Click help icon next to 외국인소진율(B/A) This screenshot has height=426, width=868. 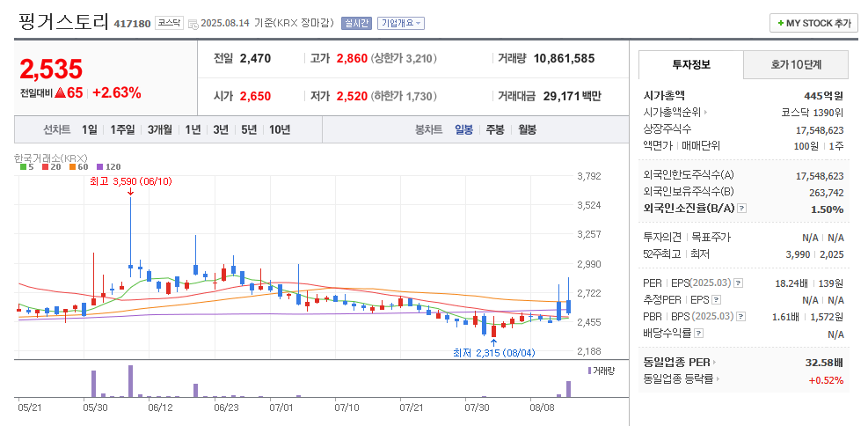pos(742,209)
